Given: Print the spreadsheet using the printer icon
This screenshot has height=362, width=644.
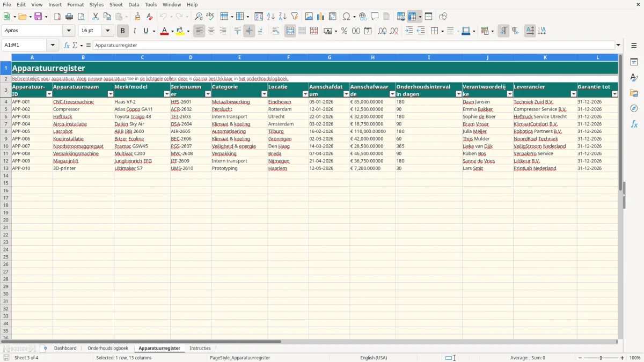Looking at the screenshot, I should 69,17.
